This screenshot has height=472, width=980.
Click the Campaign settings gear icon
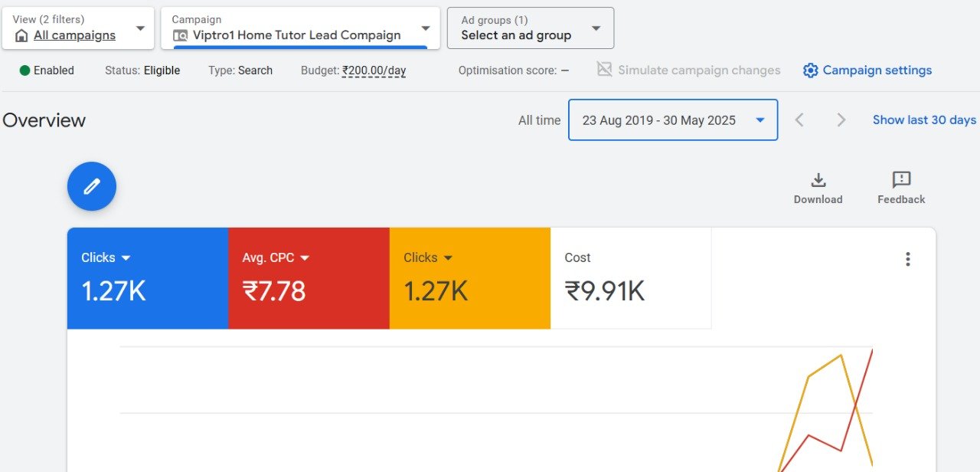(810, 70)
